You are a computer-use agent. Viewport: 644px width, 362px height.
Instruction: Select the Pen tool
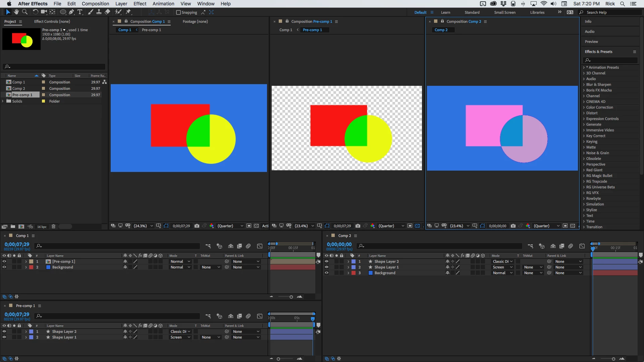point(71,12)
